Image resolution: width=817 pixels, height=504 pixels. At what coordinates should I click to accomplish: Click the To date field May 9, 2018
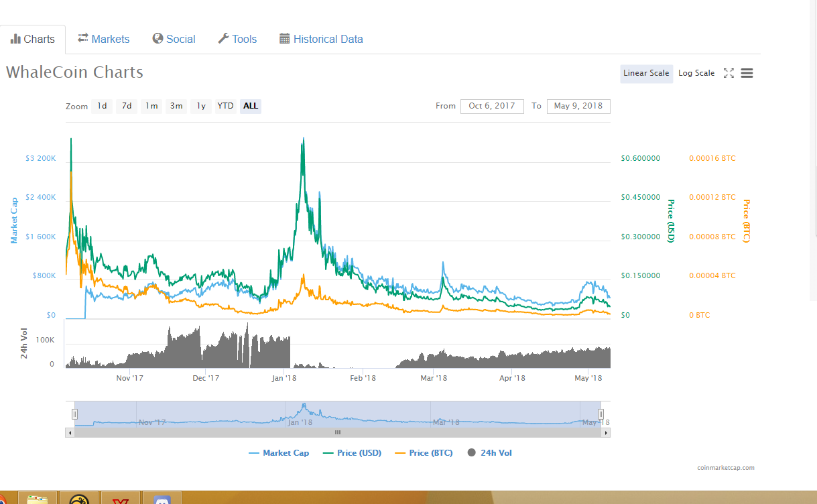578,106
